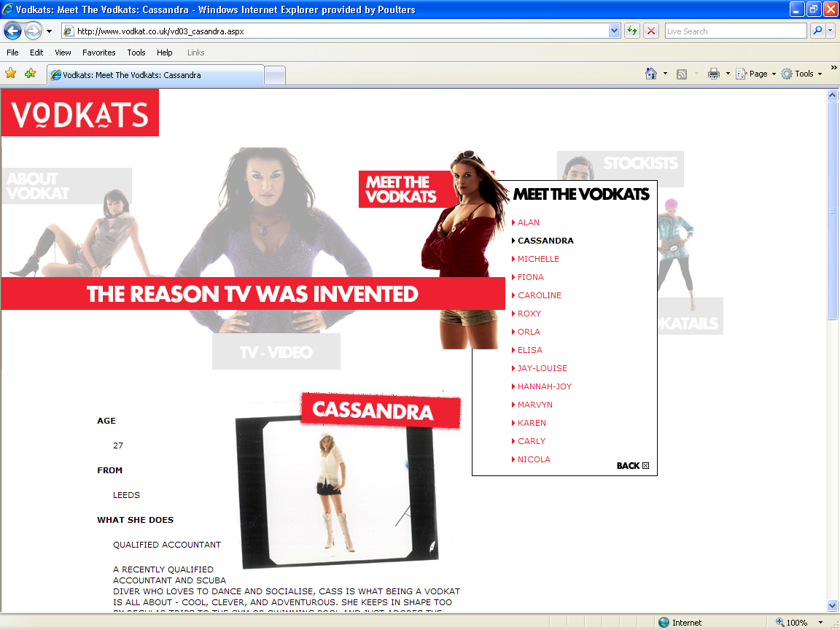Image resolution: width=840 pixels, height=630 pixels.
Task: Select Carly from the Vodkats list
Action: 529,441
